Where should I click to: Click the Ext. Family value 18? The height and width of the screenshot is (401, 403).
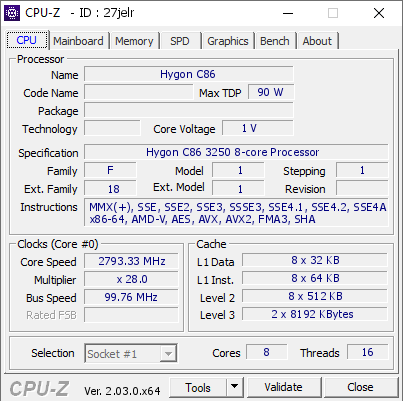110,189
